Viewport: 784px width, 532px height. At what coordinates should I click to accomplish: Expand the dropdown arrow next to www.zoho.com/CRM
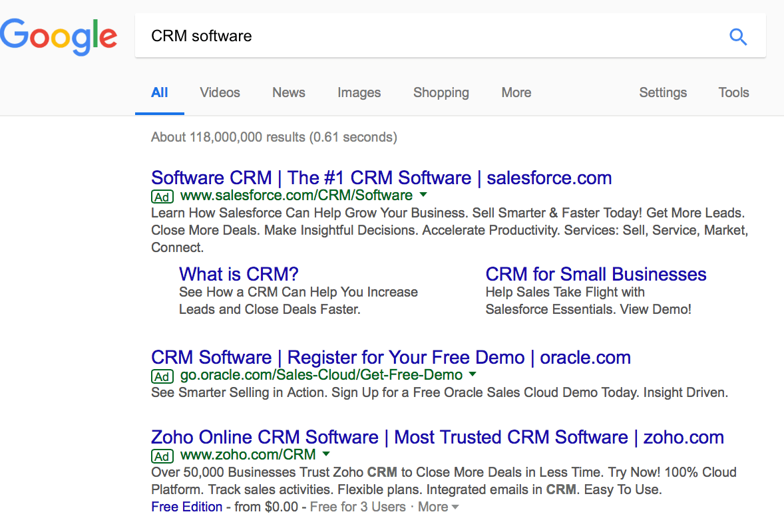point(326,454)
